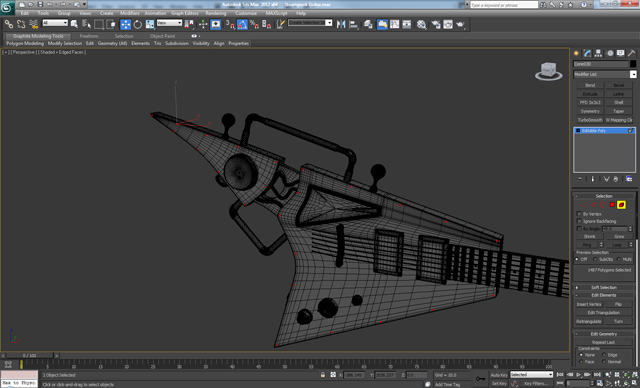The width and height of the screenshot is (640, 388).
Task: Select the Face constraint radio button
Action: point(581,361)
